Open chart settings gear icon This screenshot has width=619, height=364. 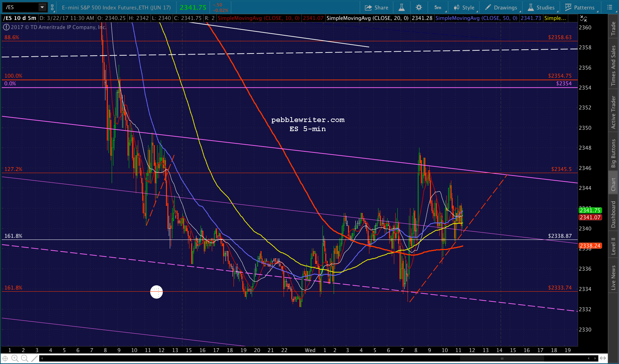coord(419,7)
